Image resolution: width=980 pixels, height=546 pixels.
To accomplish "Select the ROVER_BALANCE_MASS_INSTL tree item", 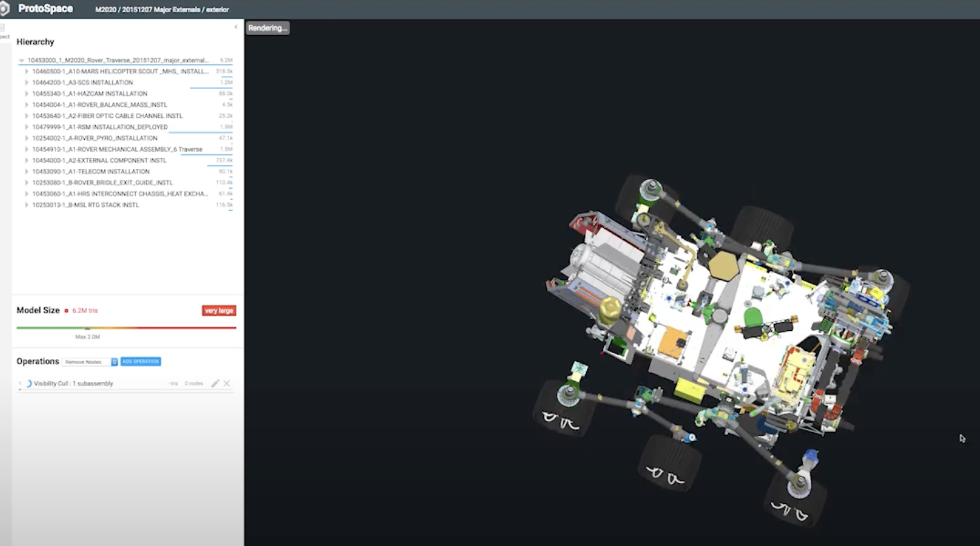I will coord(99,105).
